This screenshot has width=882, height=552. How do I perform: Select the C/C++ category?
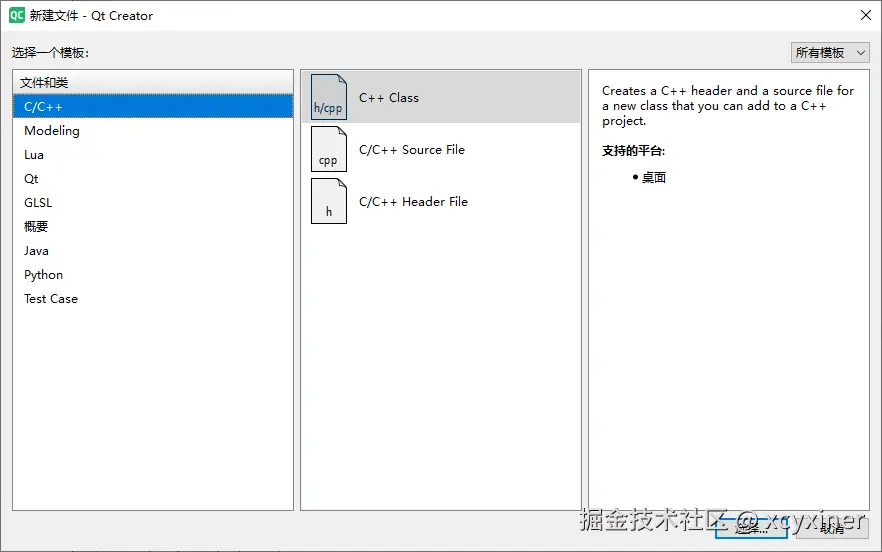(x=153, y=106)
